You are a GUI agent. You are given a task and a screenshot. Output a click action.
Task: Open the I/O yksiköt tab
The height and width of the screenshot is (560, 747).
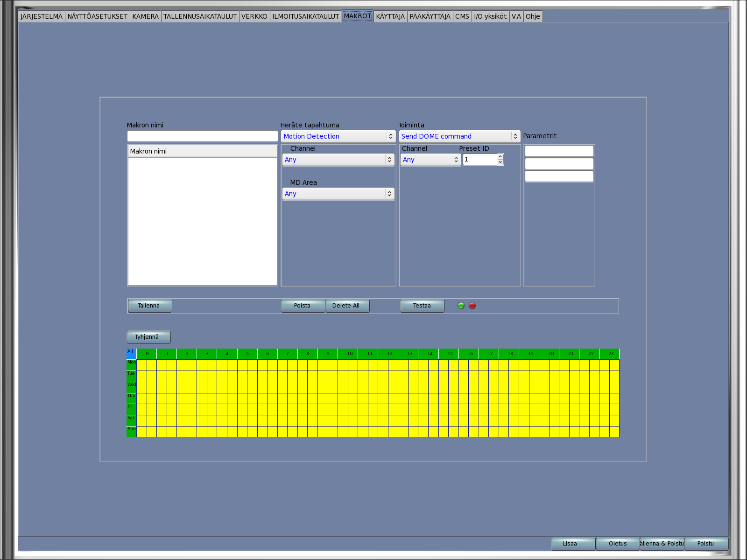490,16
